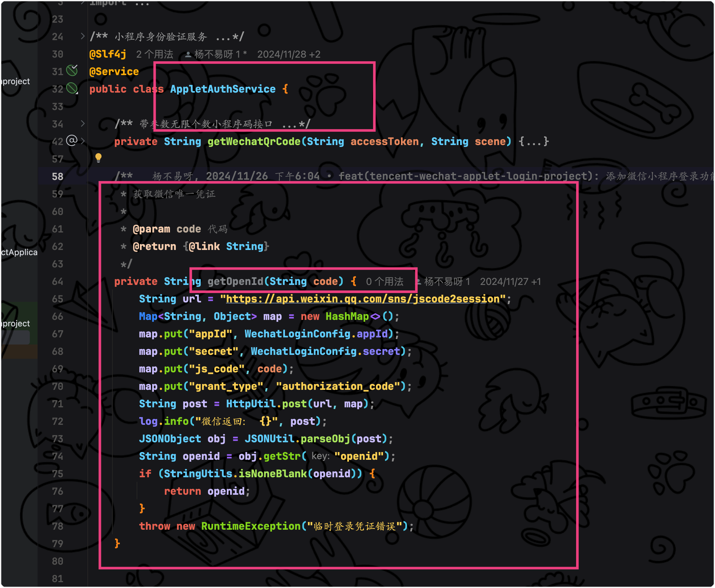Click the AppletAuthService class name
The image size is (715, 588).
pos(222,89)
